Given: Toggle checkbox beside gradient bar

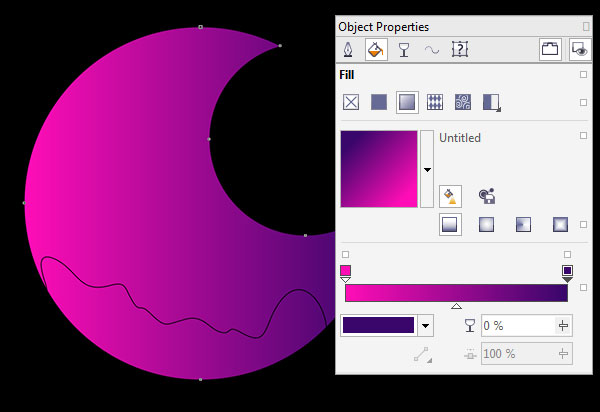Looking at the screenshot, I should point(583,287).
